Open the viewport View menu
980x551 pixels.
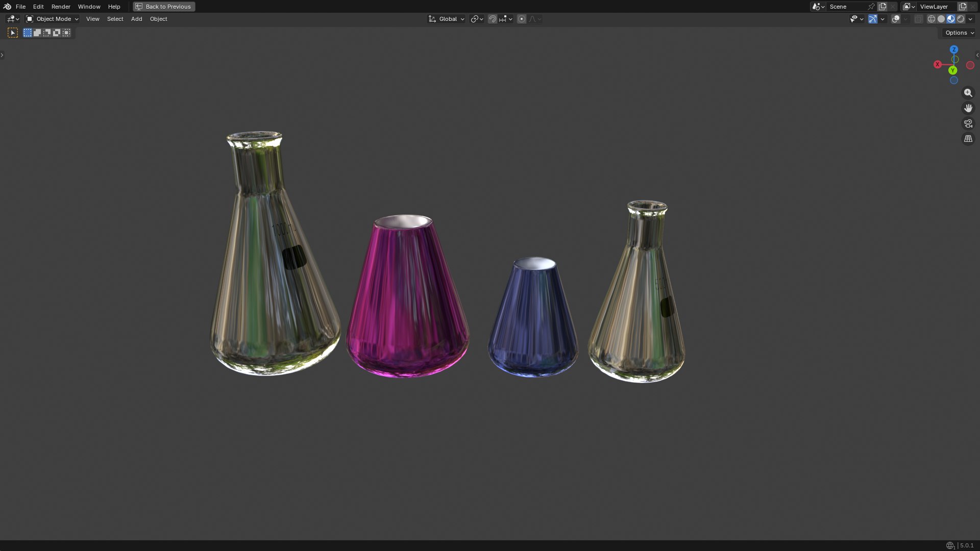click(92, 19)
